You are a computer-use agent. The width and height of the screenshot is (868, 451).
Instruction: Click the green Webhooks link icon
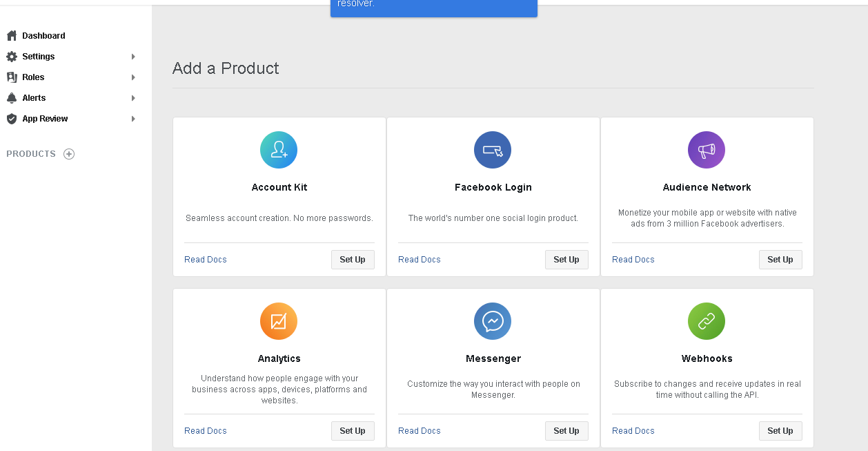707,321
